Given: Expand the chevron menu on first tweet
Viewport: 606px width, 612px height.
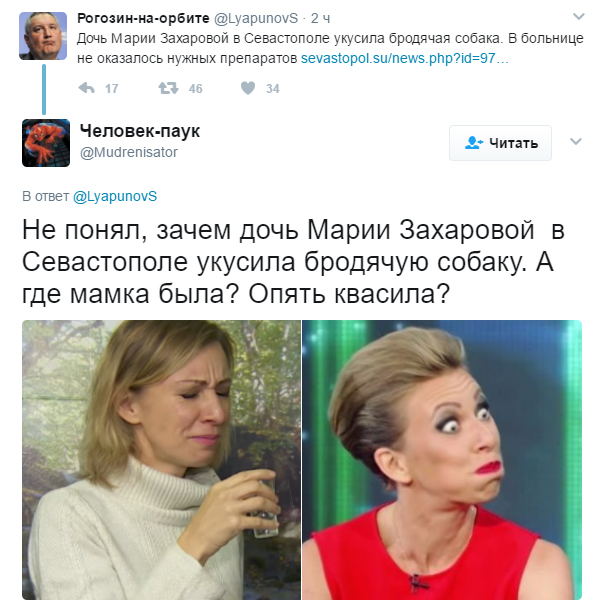Looking at the screenshot, I should [578, 16].
